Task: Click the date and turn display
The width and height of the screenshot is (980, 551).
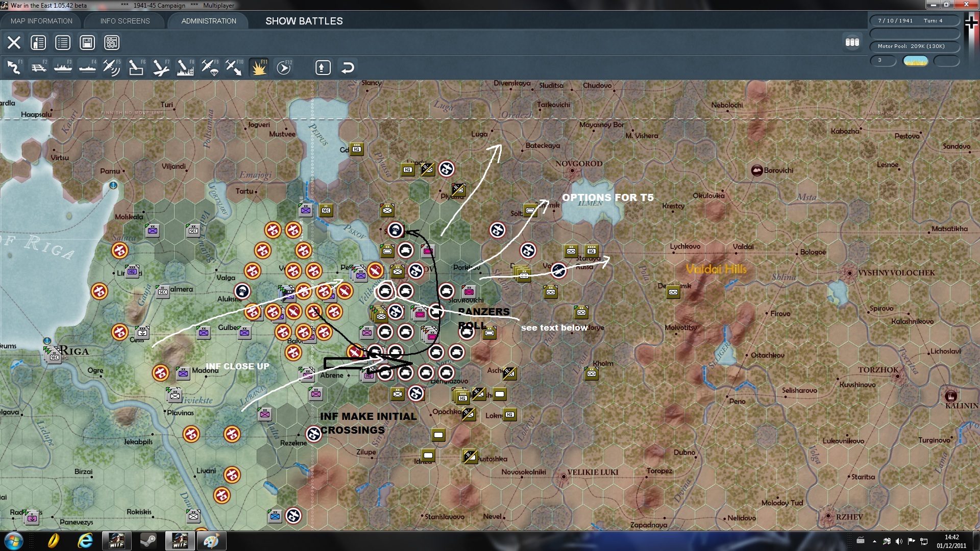Action: 915,21
